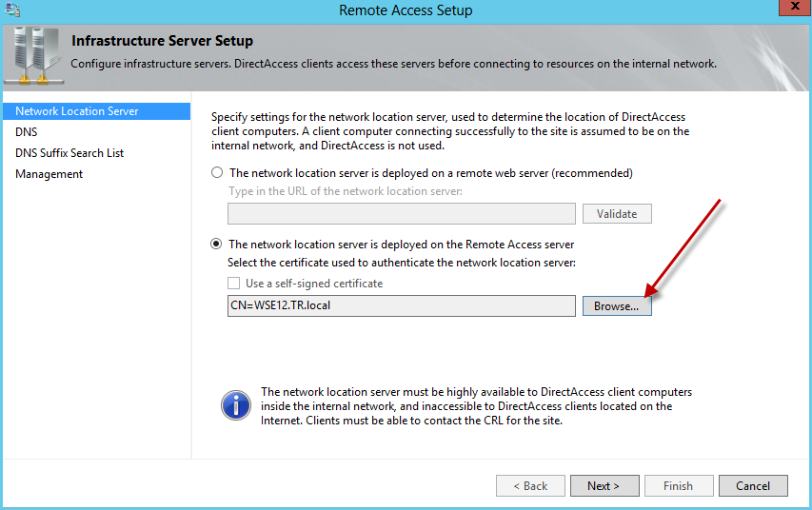
Task: Click the Cancel button
Action: tap(752, 485)
